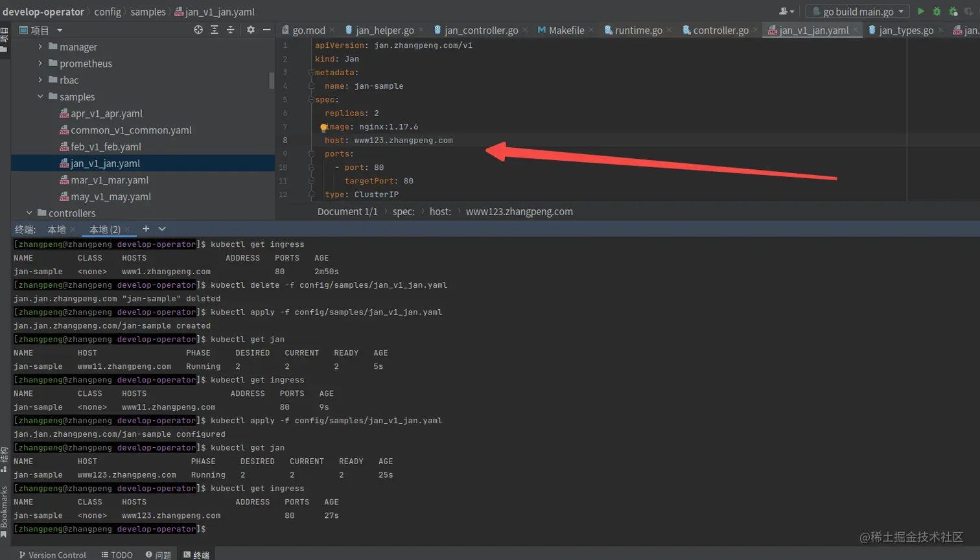
Task: Click the image: nginx:1.17.6 line
Action: pyautogui.click(x=371, y=127)
